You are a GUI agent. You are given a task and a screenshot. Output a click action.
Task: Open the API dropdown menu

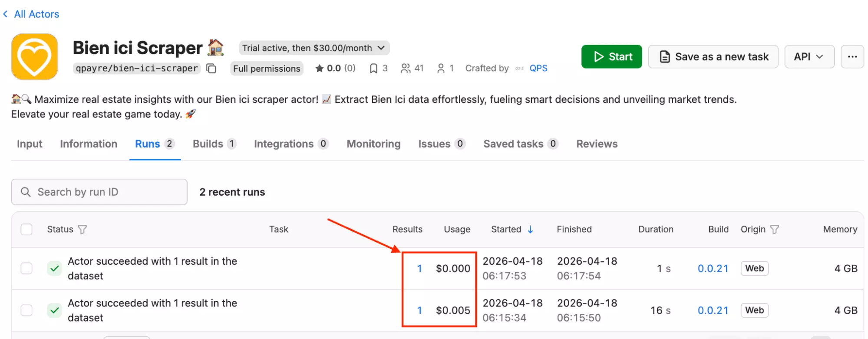click(809, 57)
